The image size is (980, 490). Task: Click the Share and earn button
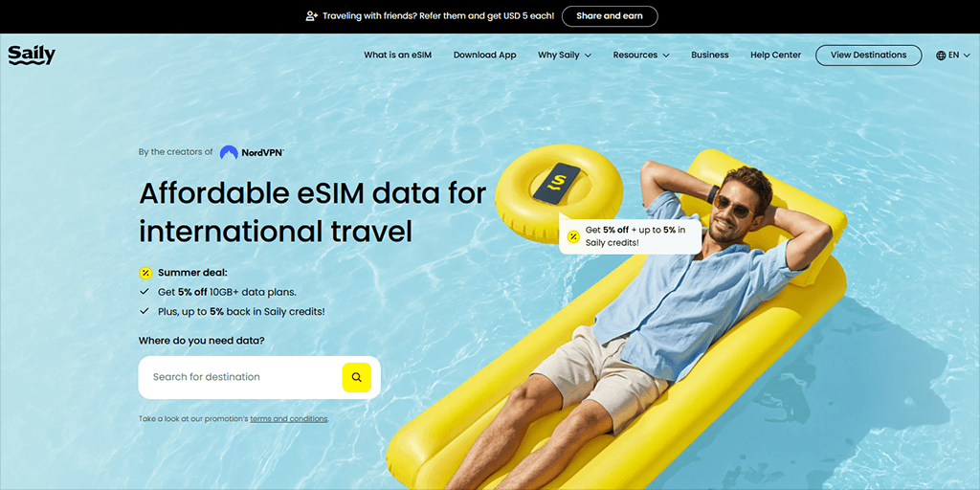coord(610,16)
